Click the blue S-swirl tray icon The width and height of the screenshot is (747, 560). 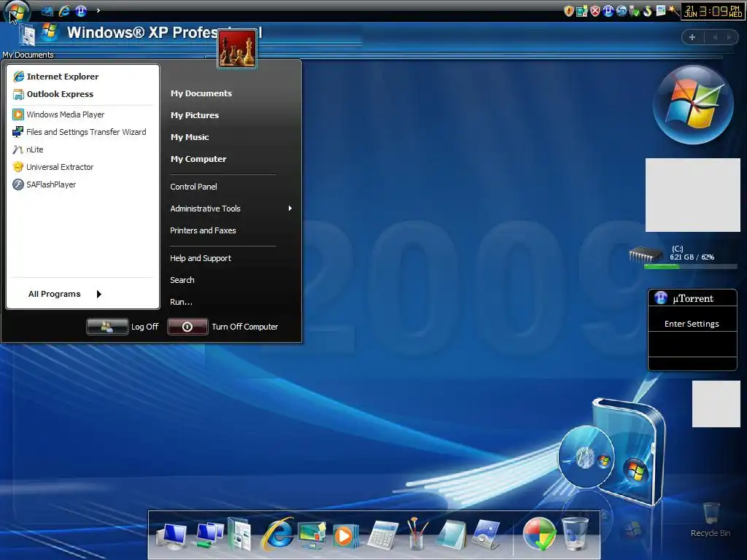[x=622, y=11]
